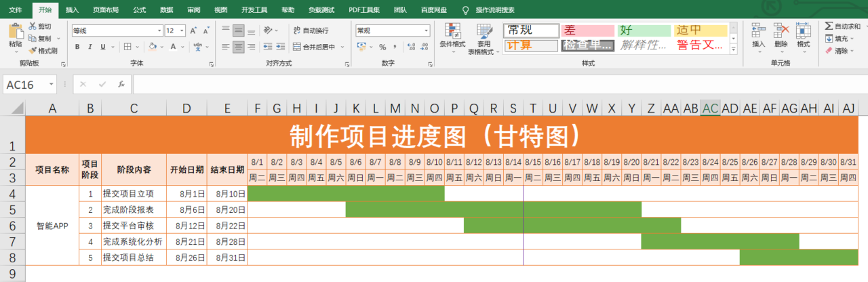Click the select-all corner of the grid

click(13, 108)
